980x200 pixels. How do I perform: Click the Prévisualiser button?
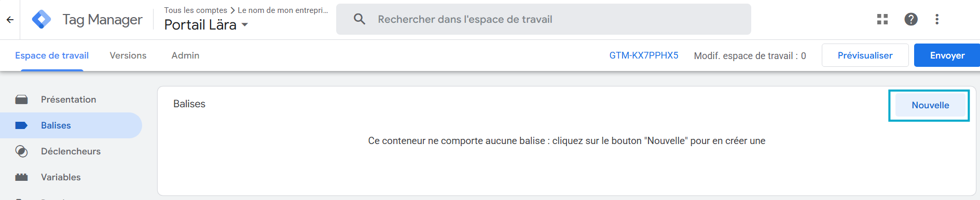[x=865, y=55]
